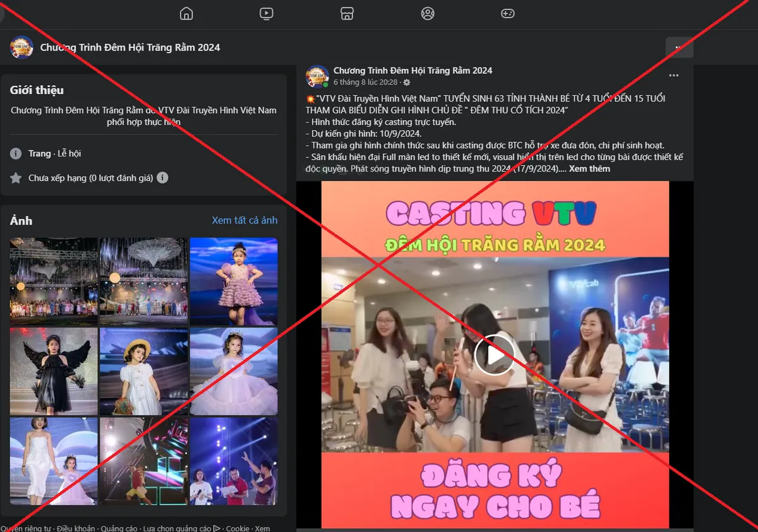758x532 pixels.
Task: Open the Watch video tab icon
Action: click(x=266, y=13)
